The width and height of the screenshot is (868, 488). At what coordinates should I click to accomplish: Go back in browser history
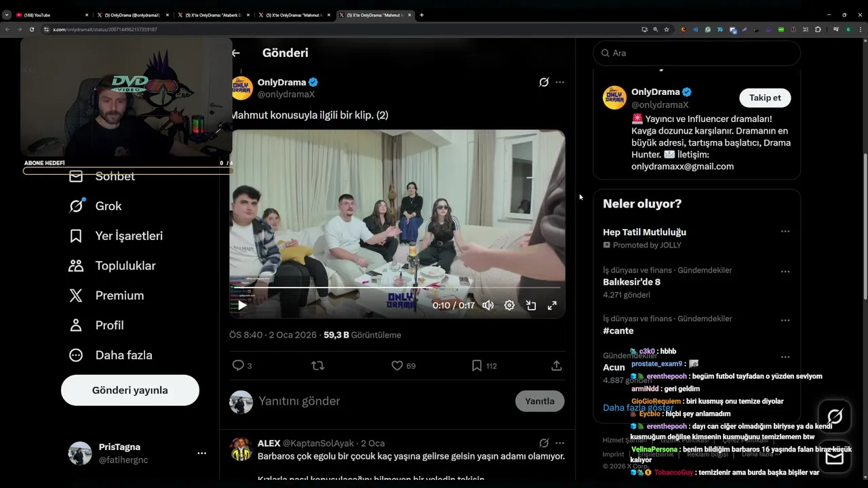click(7, 30)
